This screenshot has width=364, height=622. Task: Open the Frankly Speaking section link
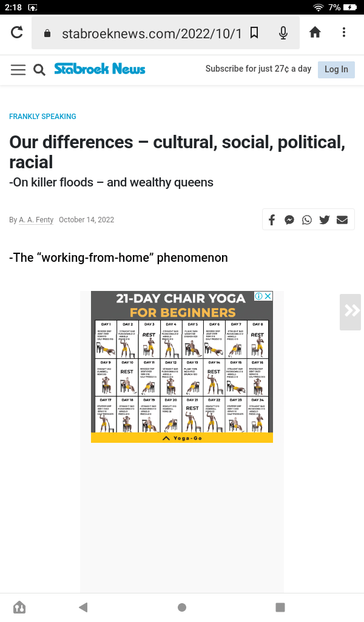42,117
